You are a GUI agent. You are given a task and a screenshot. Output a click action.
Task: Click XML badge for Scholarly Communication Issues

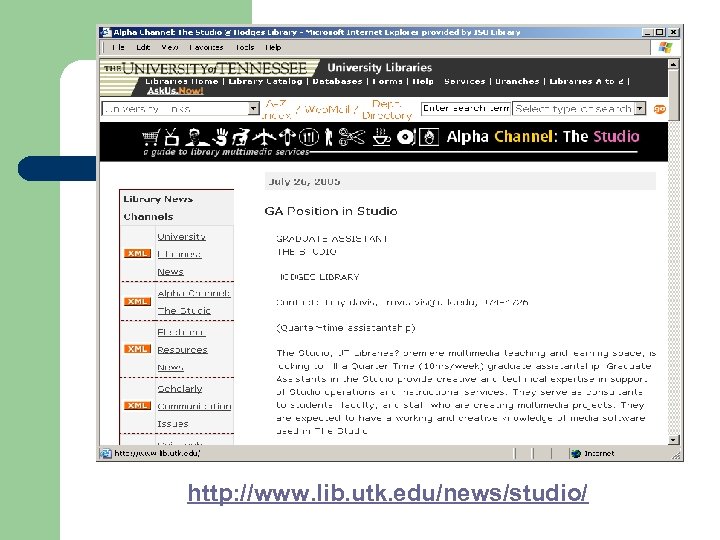point(137,405)
